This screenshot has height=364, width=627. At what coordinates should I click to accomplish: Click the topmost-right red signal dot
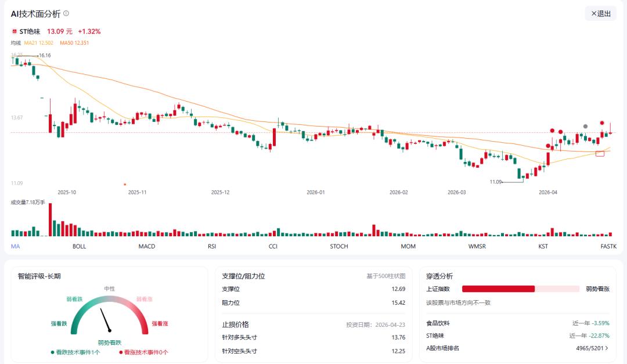602,123
